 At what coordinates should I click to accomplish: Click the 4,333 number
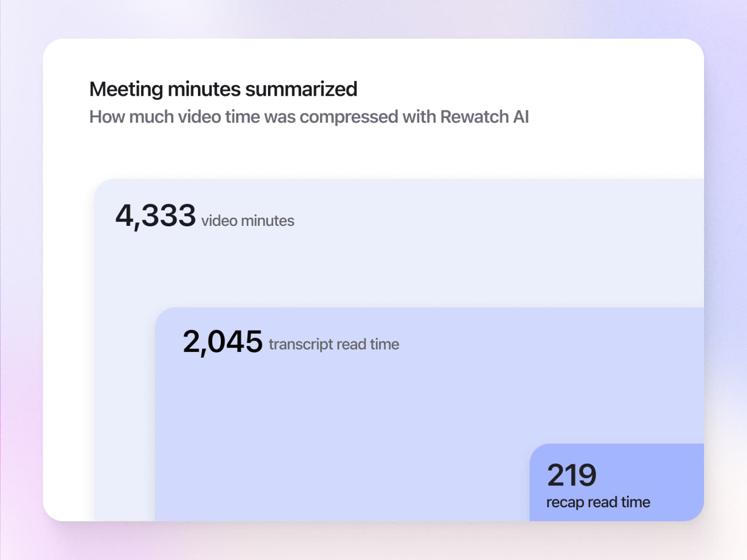coord(155,216)
